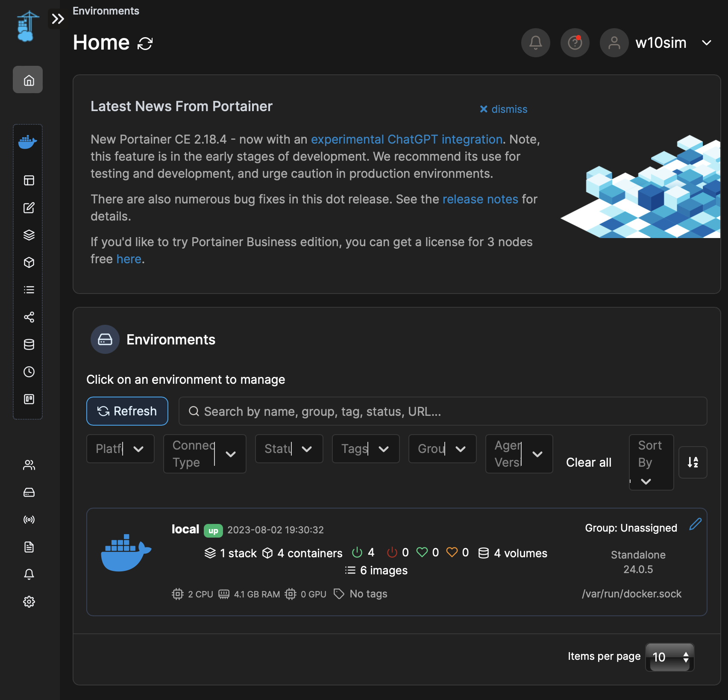
Task: Open the Status filter dropdown
Action: [x=289, y=449]
